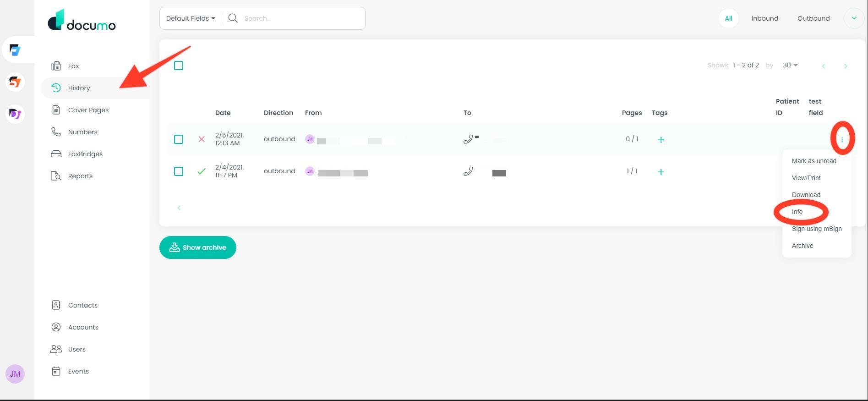Open Cover Pages from the sidebar
This screenshot has height=401, width=868.
click(88, 110)
